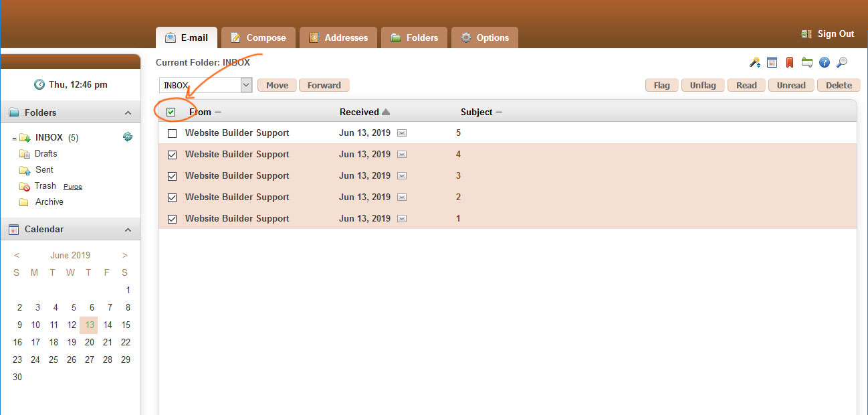Uncheck the box for message with subject 2

tap(172, 197)
